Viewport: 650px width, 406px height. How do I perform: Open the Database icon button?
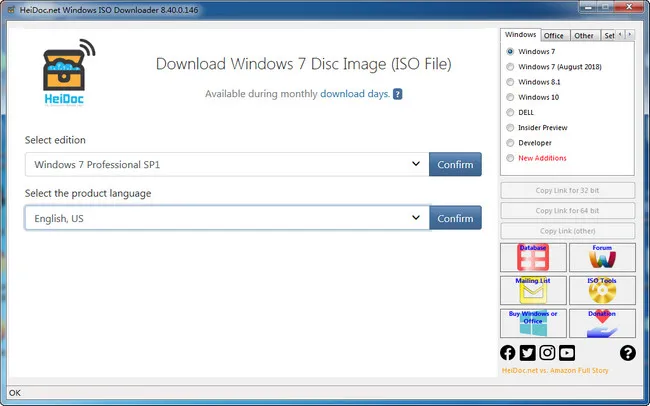pos(533,258)
